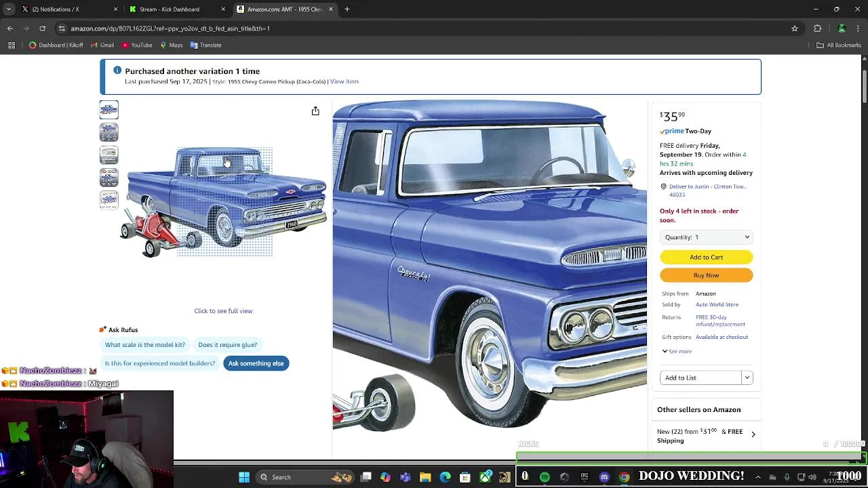Open the Translate bookmark
This screenshot has height=488, width=868.
click(205, 45)
